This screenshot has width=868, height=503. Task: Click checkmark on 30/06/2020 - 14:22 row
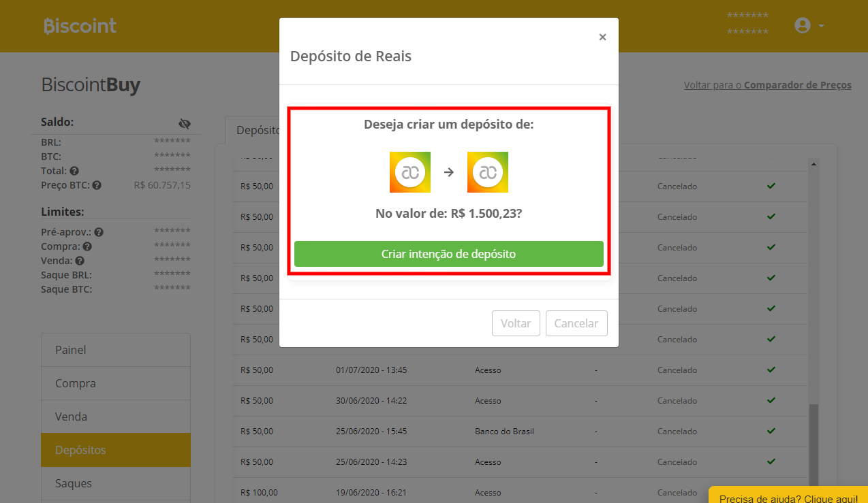(x=771, y=400)
